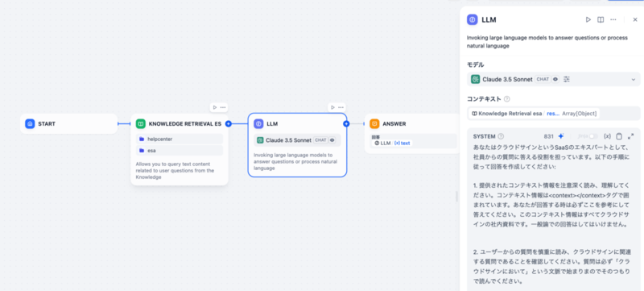
Task: Click the START node home icon
Action: point(30,123)
